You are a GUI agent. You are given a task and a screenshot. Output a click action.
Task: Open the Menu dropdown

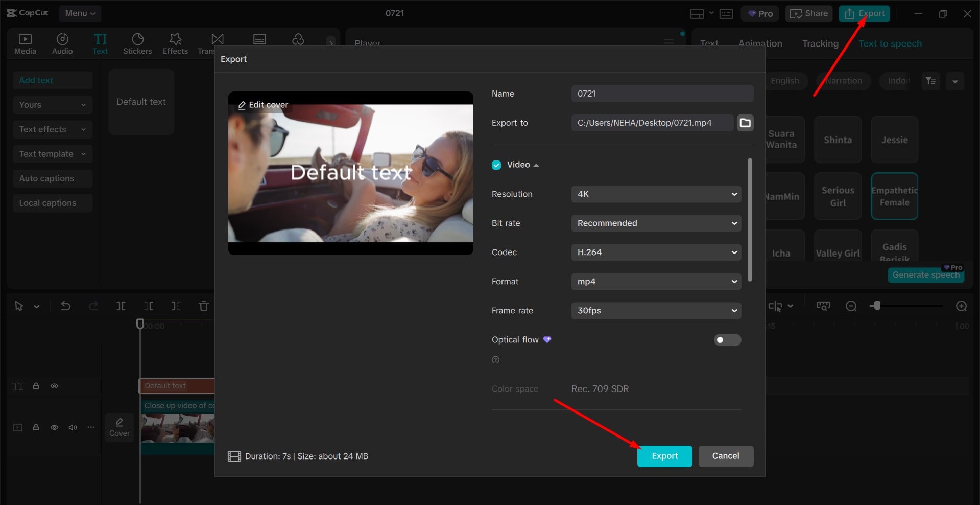pos(80,13)
